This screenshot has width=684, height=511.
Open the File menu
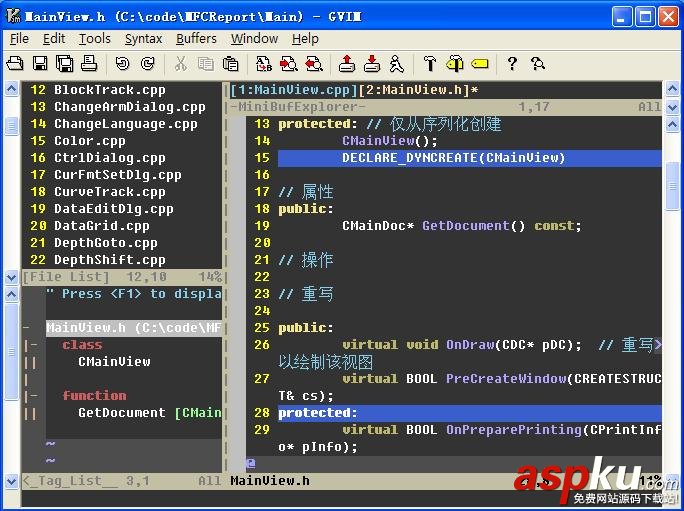pos(19,39)
